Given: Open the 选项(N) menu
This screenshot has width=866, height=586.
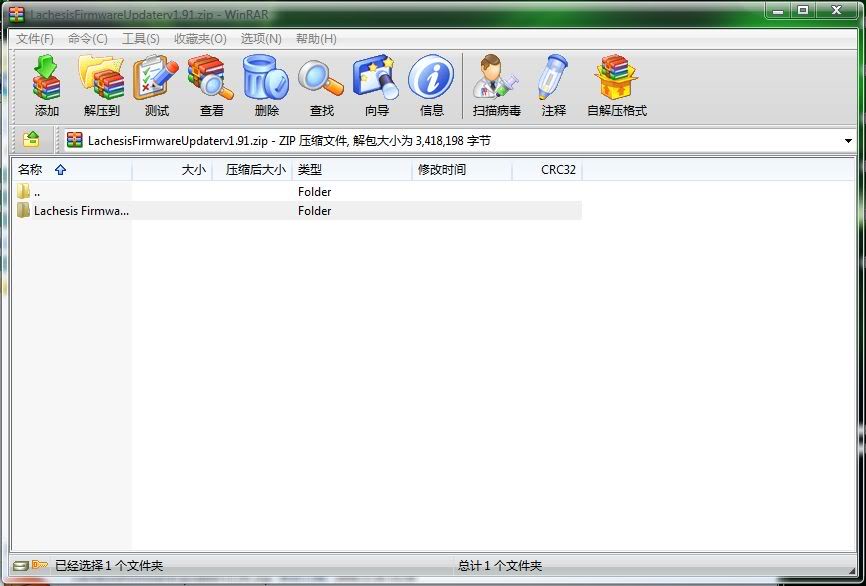Looking at the screenshot, I should click(261, 39).
